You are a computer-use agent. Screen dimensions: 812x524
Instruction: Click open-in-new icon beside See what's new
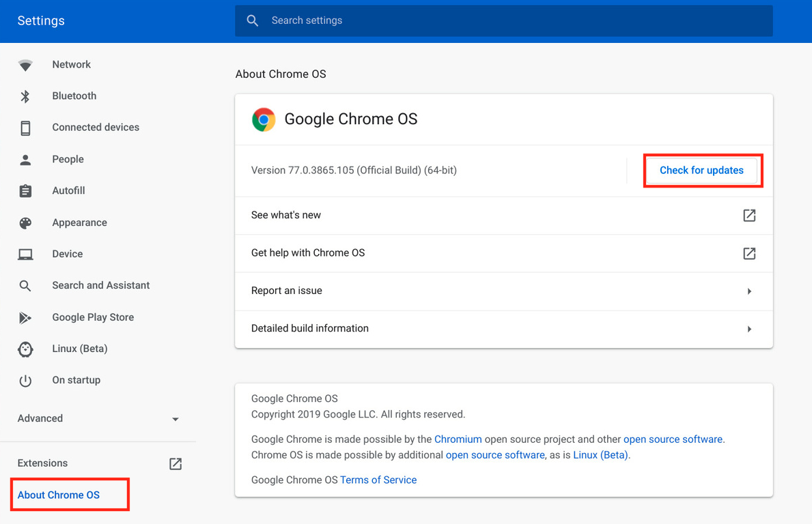point(749,215)
